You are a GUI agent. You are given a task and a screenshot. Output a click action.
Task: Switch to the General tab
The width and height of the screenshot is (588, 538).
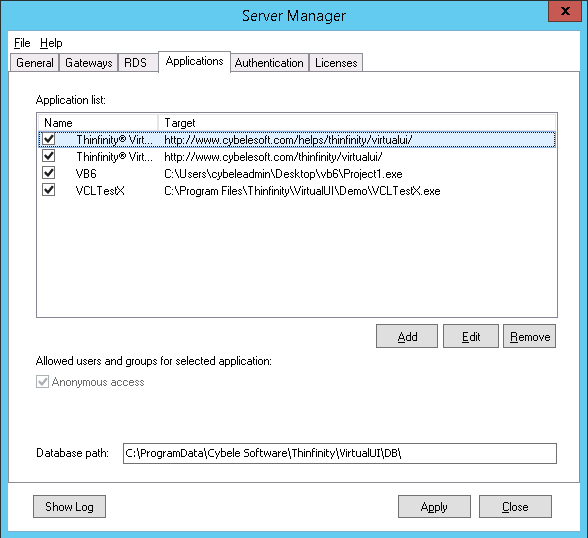point(34,63)
